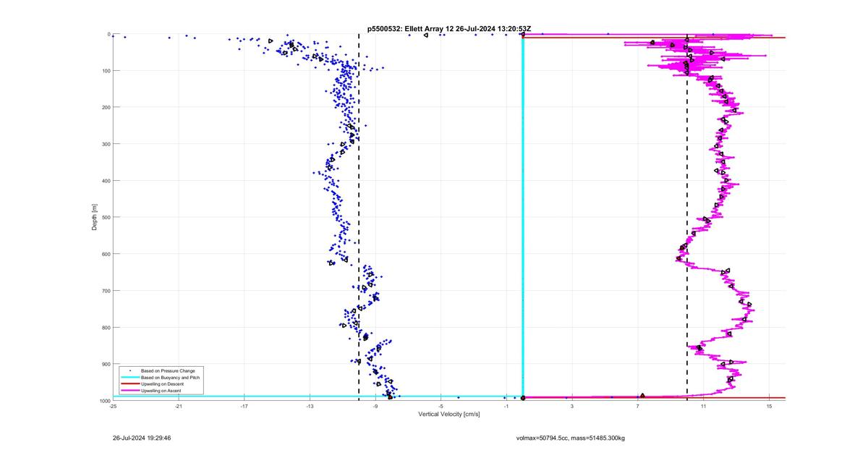
Task: Click the depth tick label '1000'
Action: tap(103, 400)
